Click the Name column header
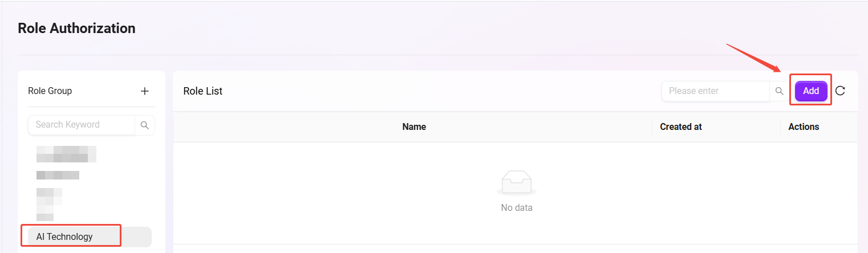 pos(414,127)
